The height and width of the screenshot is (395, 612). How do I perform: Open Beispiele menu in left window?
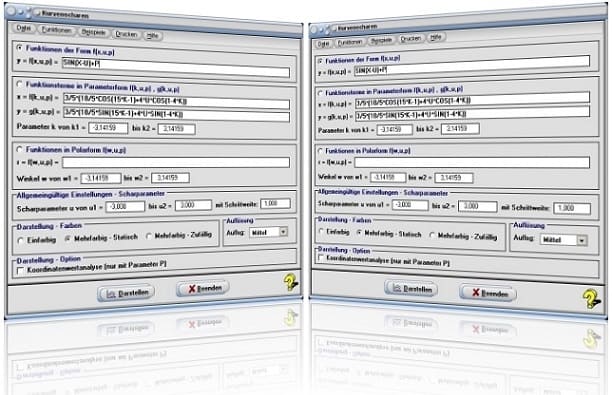tap(93, 32)
